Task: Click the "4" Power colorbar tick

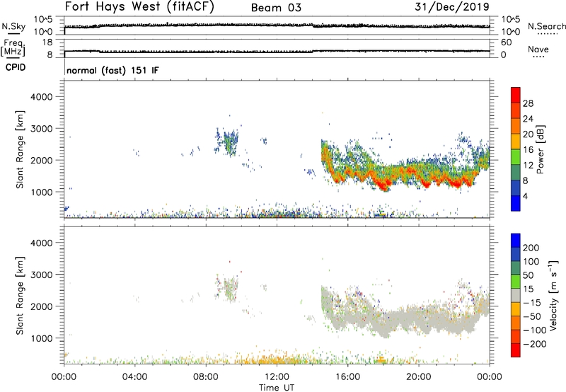Action: 525,196
